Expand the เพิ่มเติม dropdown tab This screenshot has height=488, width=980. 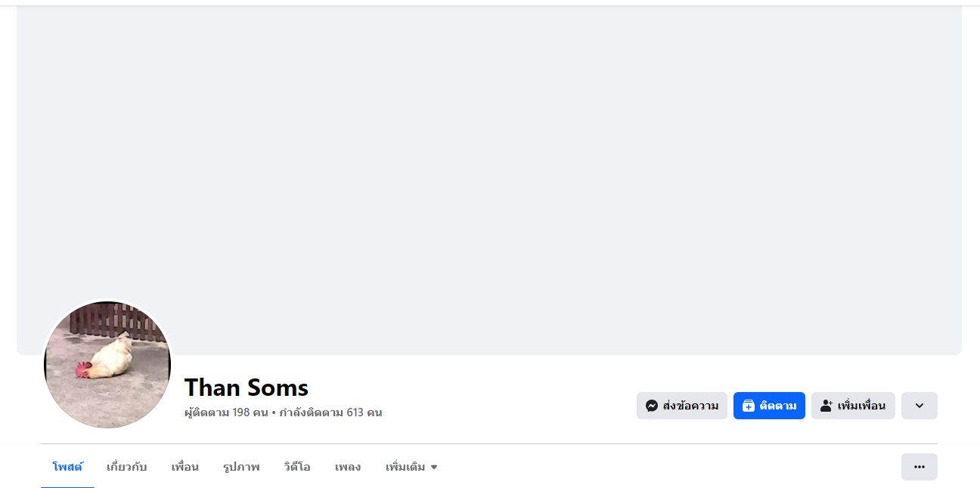411,467
